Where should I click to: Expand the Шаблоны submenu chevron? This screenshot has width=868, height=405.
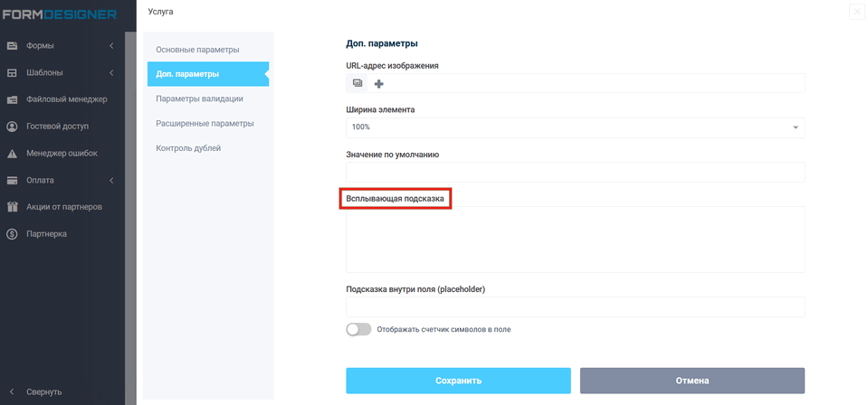pyautogui.click(x=111, y=72)
